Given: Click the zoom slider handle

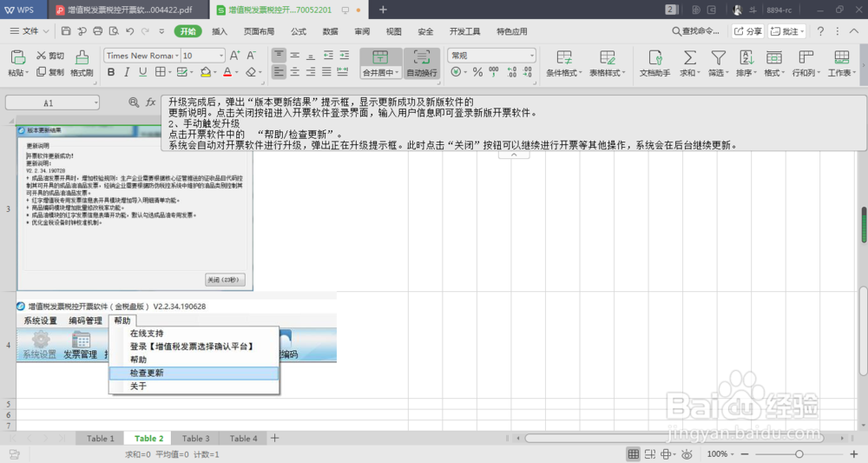Looking at the screenshot, I should (799, 454).
